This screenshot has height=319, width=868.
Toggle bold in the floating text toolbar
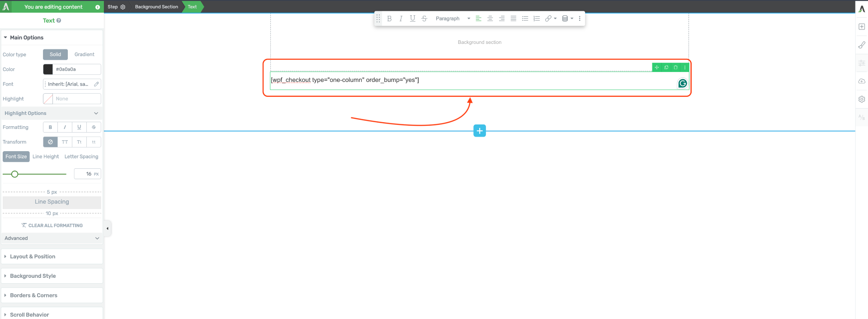click(x=389, y=19)
